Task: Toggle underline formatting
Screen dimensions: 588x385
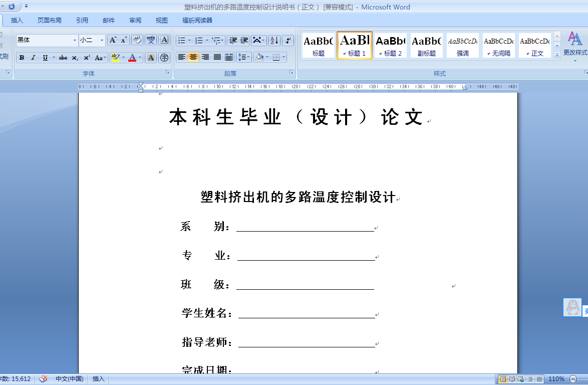Action: click(45, 58)
